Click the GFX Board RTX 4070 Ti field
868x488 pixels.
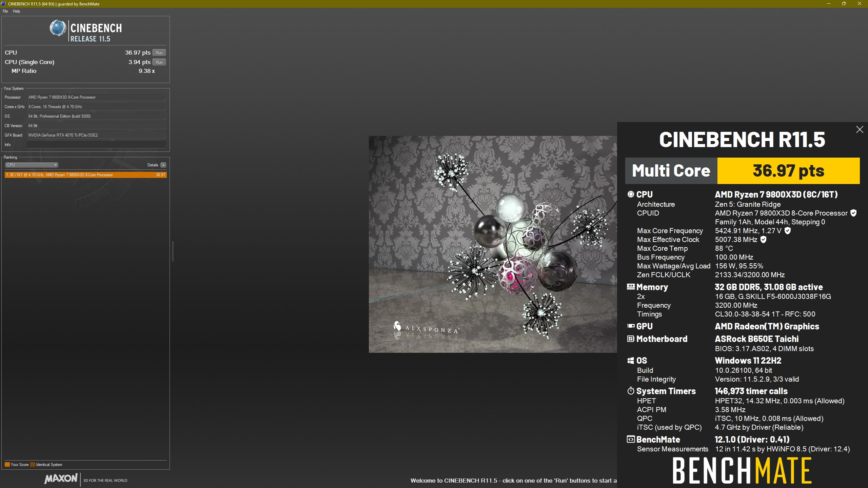pos(96,135)
